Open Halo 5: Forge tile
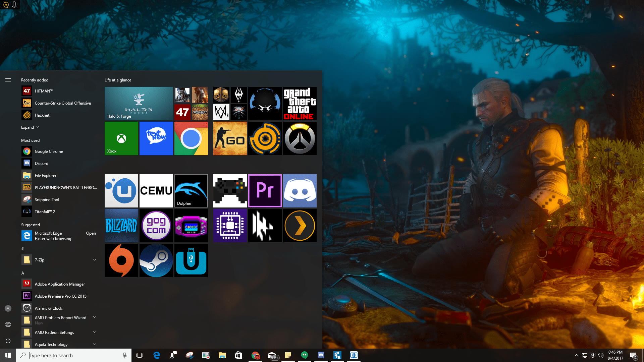The height and width of the screenshot is (362, 644). click(x=139, y=104)
